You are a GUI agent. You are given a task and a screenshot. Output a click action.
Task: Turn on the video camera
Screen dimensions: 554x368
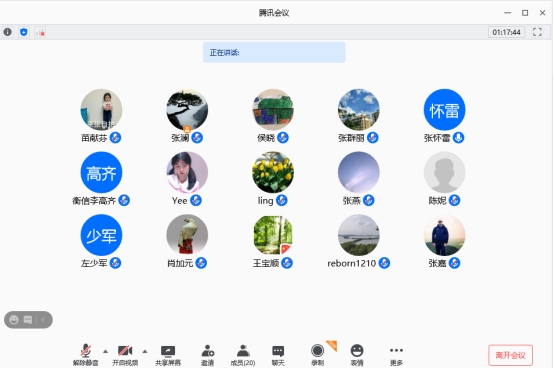(x=125, y=356)
